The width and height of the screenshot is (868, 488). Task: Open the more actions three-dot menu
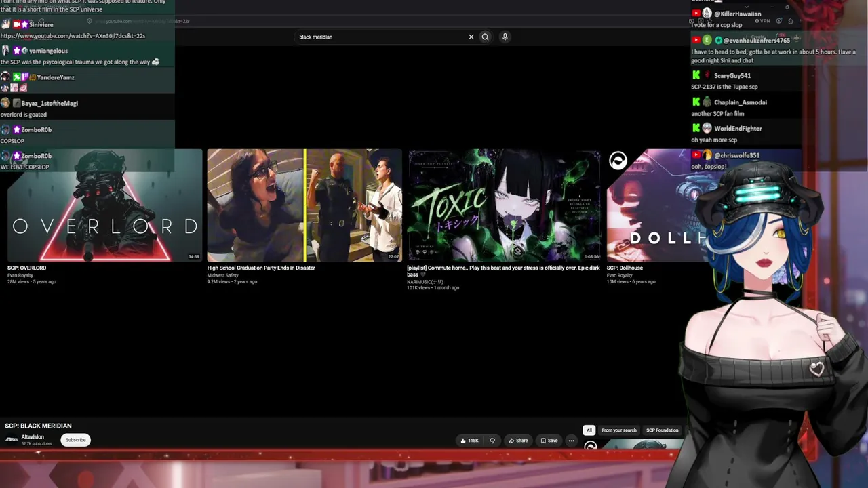pos(571,441)
